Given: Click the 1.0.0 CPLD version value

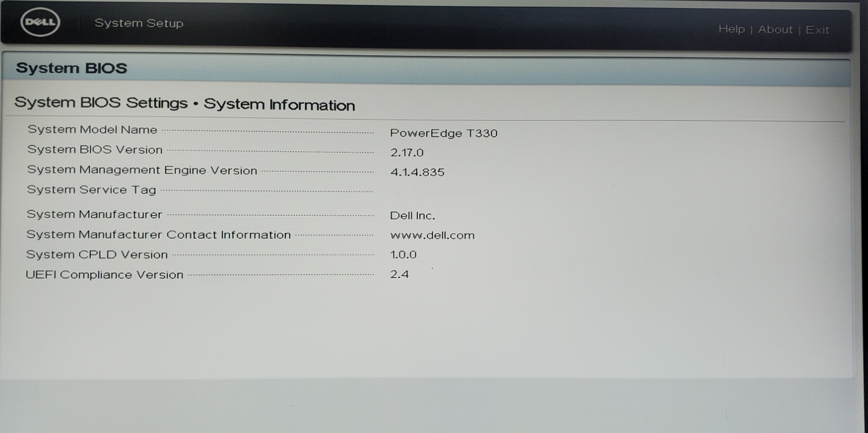Looking at the screenshot, I should [403, 255].
